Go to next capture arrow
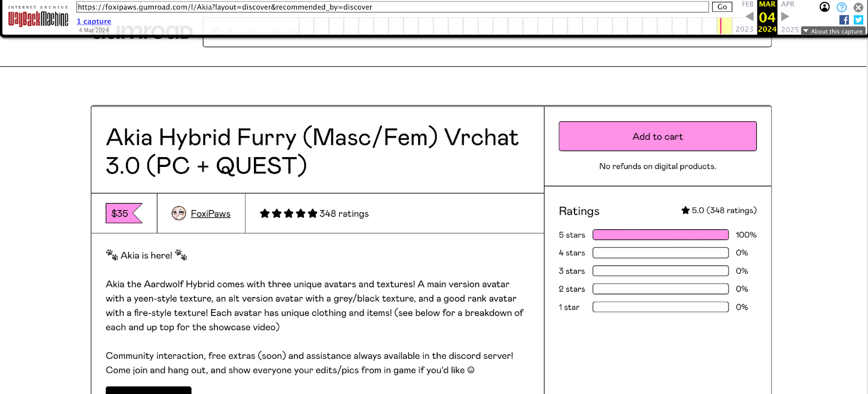Image resolution: width=868 pixels, height=394 pixels. coord(785,16)
